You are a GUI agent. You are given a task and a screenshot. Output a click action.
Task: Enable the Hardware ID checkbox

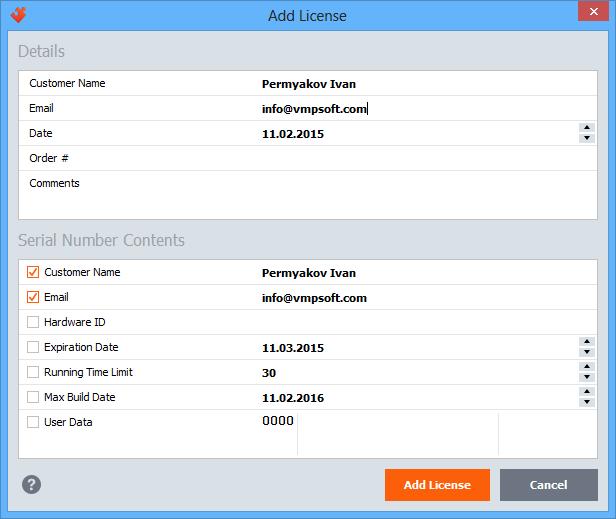(33, 322)
